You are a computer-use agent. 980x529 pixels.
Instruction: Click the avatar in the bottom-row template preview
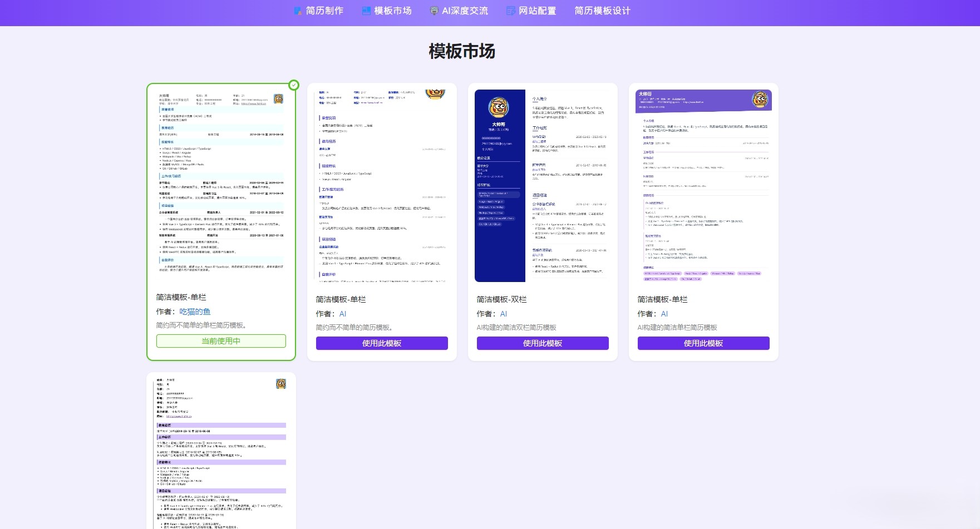click(x=281, y=384)
